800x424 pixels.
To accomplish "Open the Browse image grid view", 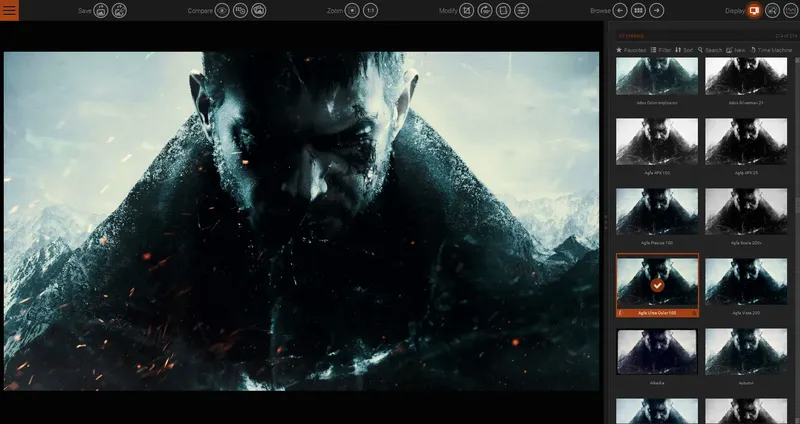I will (638, 10).
